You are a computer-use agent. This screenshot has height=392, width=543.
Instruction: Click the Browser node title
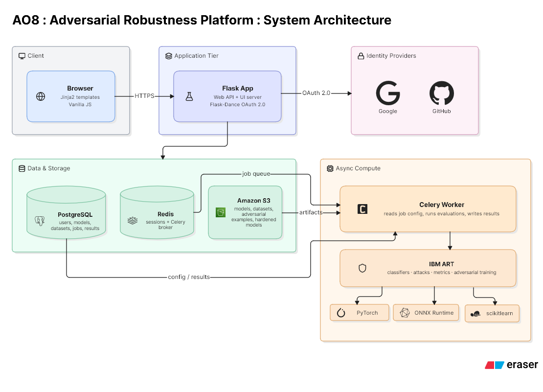(80, 88)
